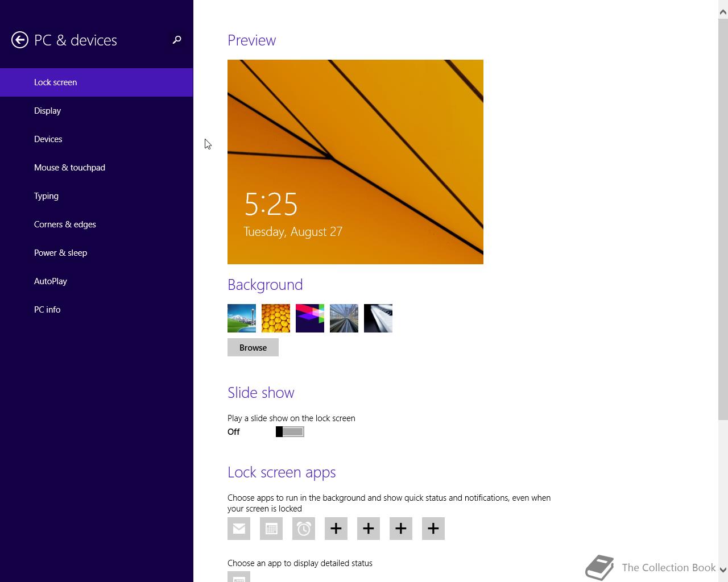Click the scrollbar down arrow
The width and height of the screenshot is (728, 582).
click(723, 569)
